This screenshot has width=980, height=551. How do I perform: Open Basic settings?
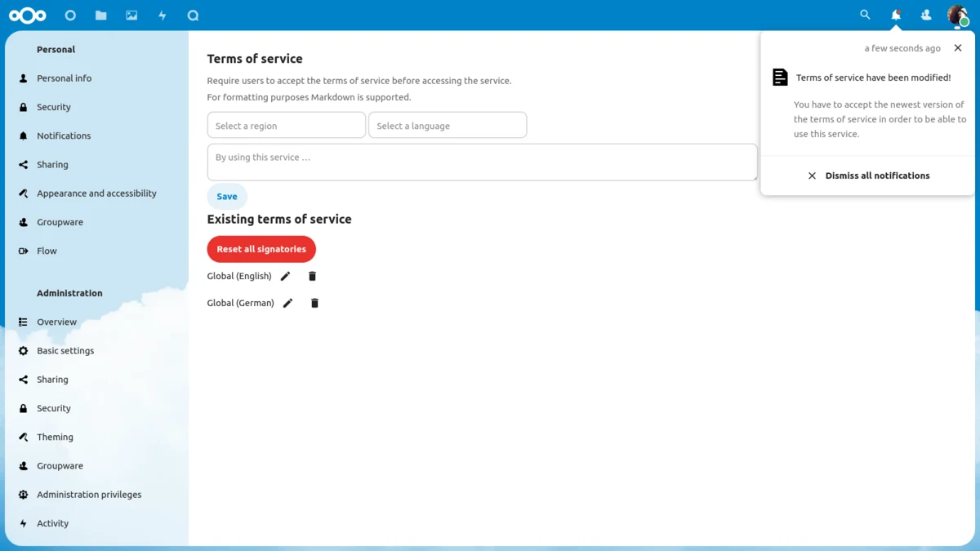pyautogui.click(x=96, y=351)
